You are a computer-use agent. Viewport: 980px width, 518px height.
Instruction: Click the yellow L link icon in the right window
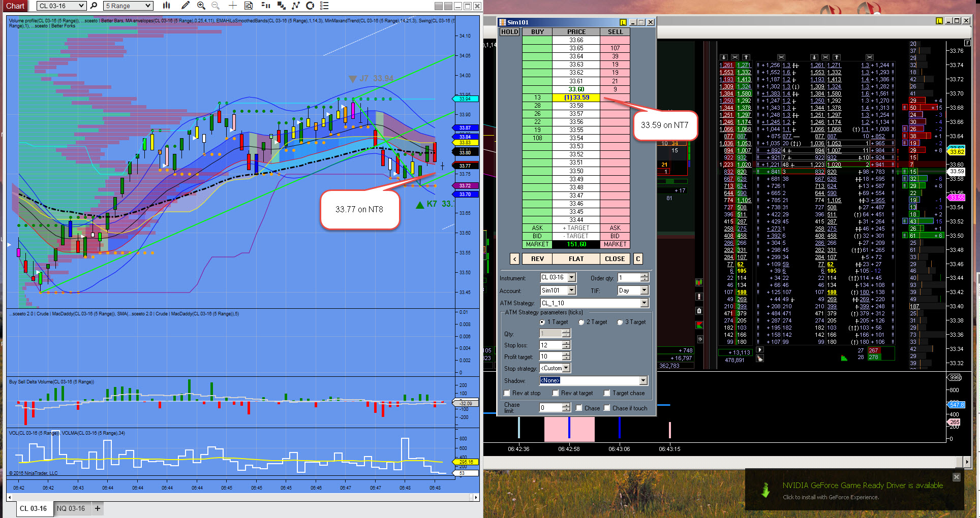tap(939, 21)
